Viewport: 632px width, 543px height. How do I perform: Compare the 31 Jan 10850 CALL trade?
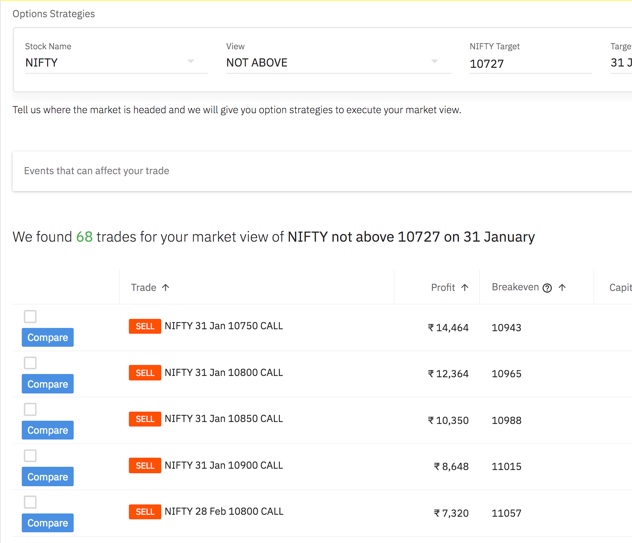coord(48,430)
